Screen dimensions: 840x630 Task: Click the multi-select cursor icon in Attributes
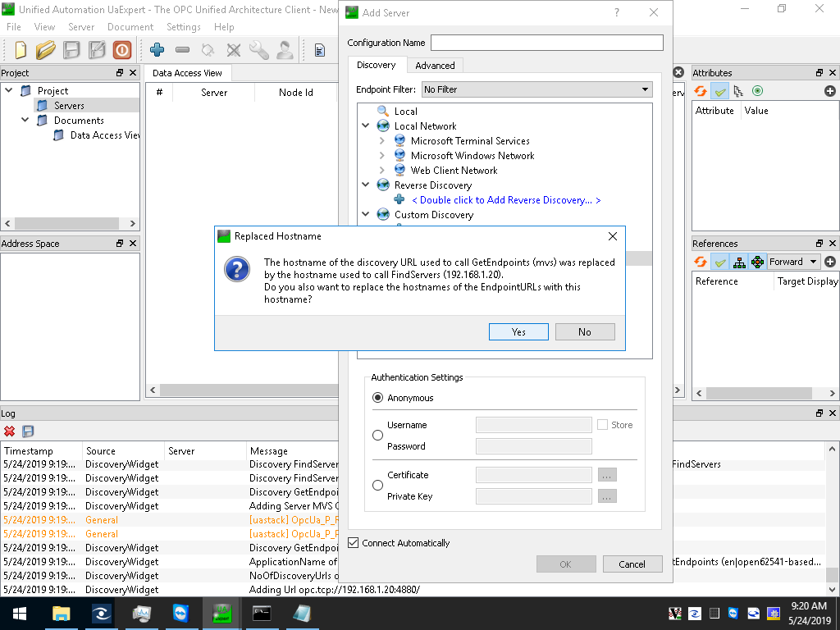739,91
